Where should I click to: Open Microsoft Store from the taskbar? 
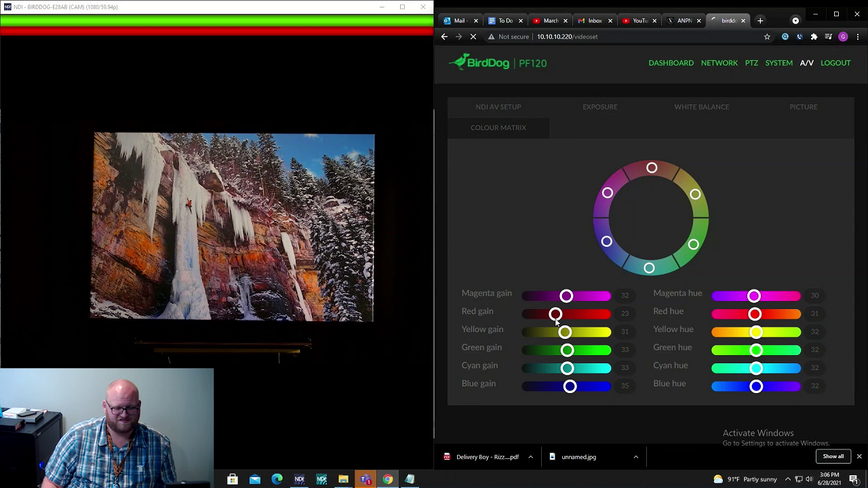(x=233, y=479)
